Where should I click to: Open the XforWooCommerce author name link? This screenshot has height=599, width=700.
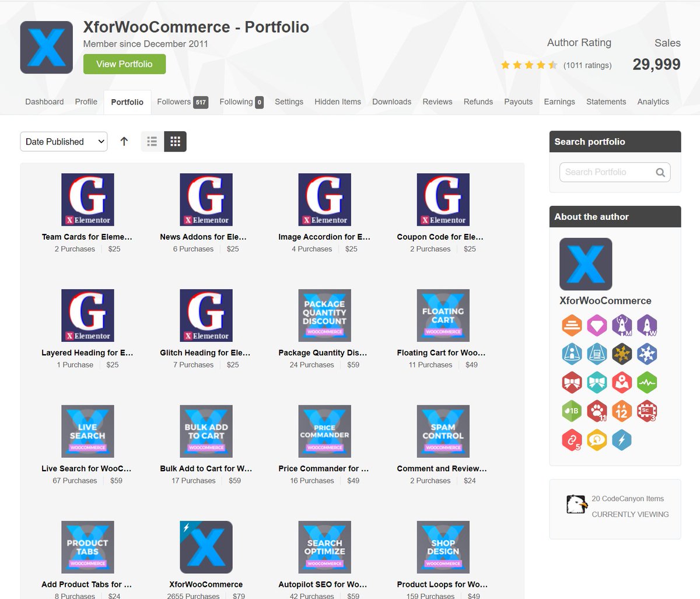point(605,301)
